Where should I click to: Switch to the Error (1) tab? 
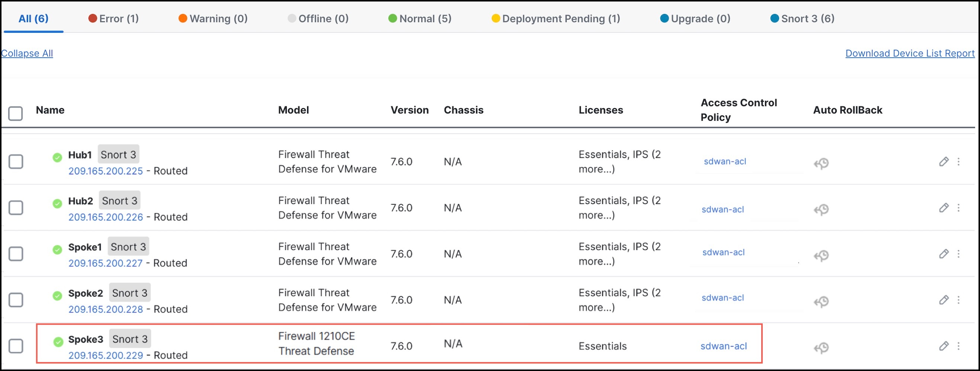[113, 18]
